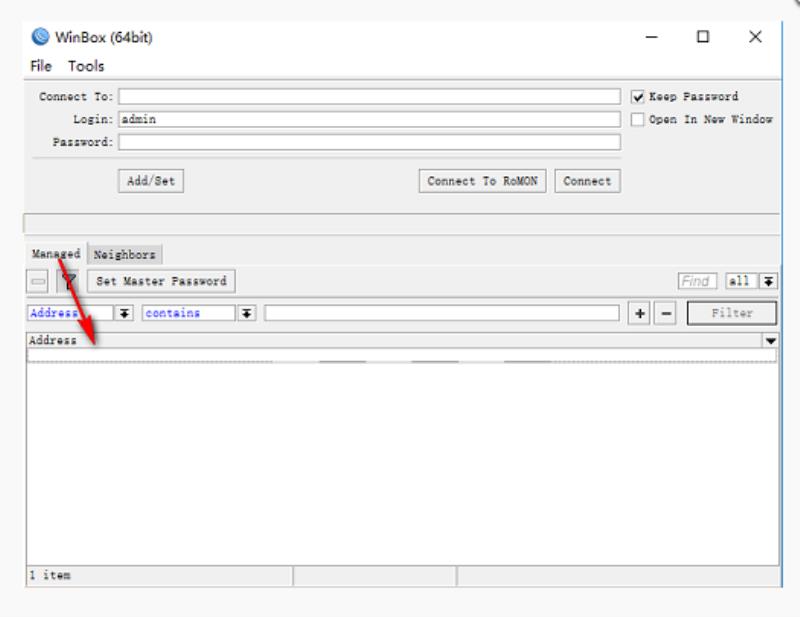Image resolution: width=800 pixels, height=617 pixels.
Task: Focus the Password input field
Action: pos(369,142)
